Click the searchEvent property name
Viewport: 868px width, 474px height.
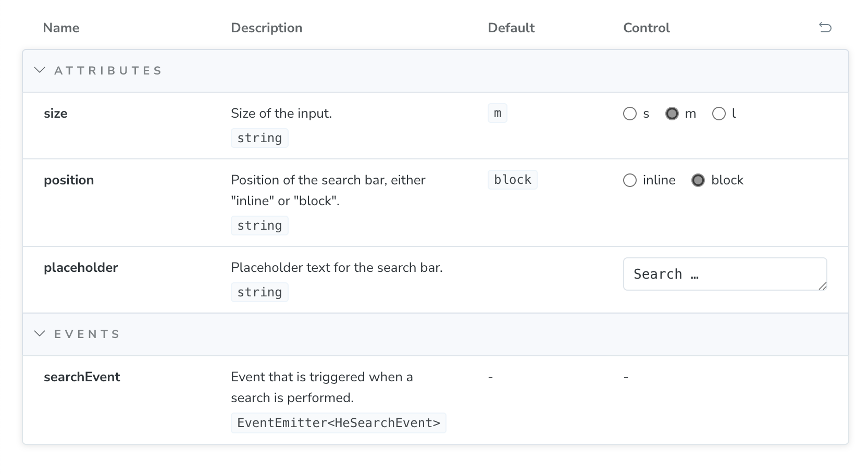82,377
